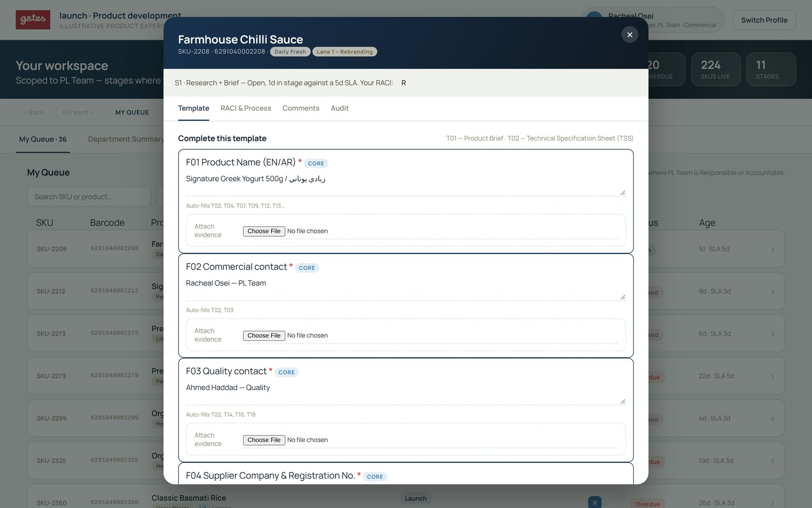The image size is (812, 508).
Task: Click the CORE tag beside F03 Quality contact
Action: [x=286, y=372]
